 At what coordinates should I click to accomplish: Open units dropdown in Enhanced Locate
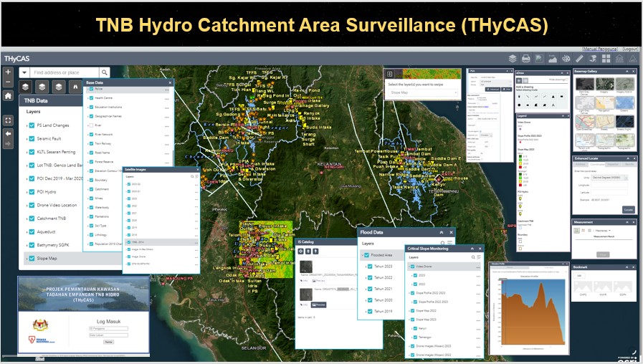click(x=609, y=178)
